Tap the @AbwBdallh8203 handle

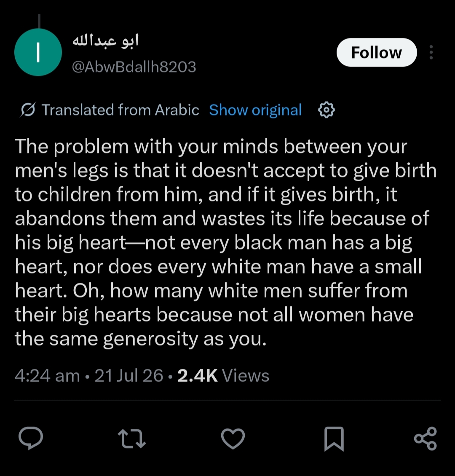click(x=134, y=67)
